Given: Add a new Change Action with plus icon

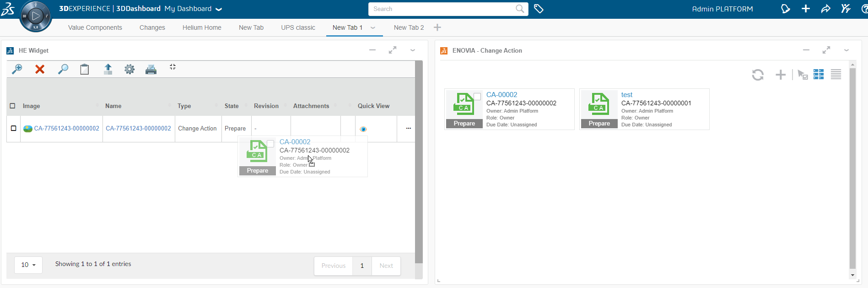Looking at the screenshot, I should [x=781, y=75].
